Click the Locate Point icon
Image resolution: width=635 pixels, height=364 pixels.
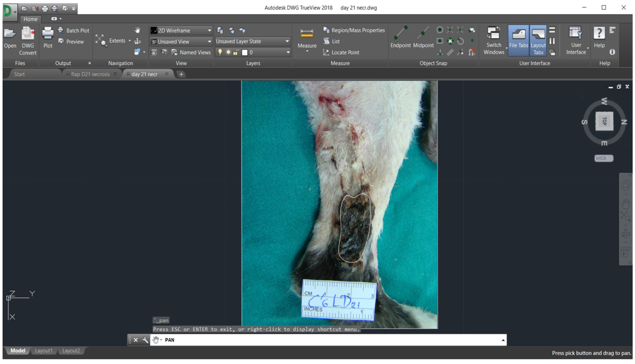326,53
